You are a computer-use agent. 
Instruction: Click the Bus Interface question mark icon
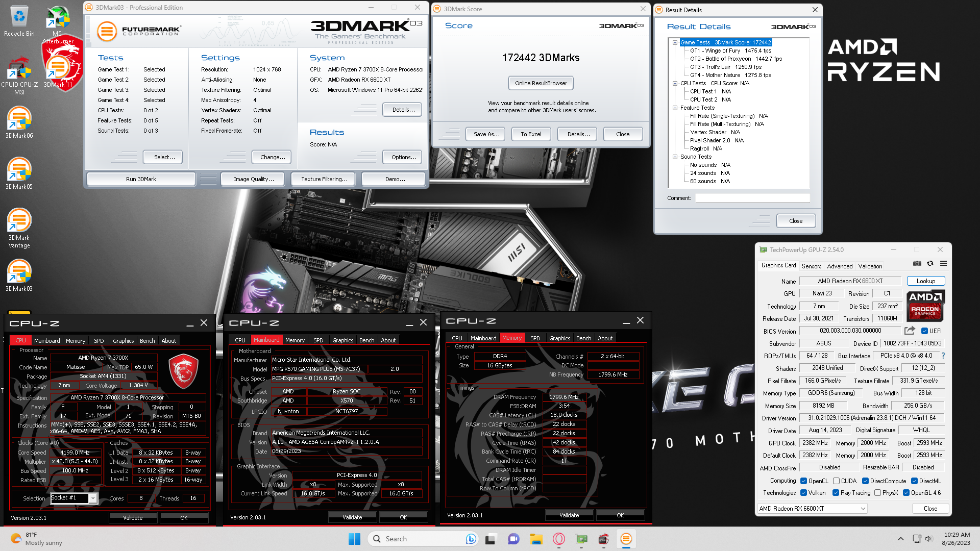coord(943,356)
